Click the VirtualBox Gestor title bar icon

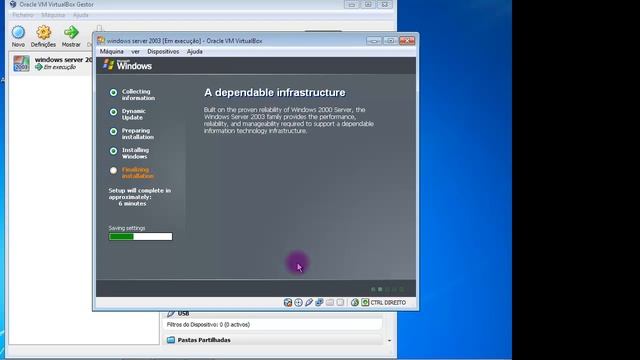point(13,4)
